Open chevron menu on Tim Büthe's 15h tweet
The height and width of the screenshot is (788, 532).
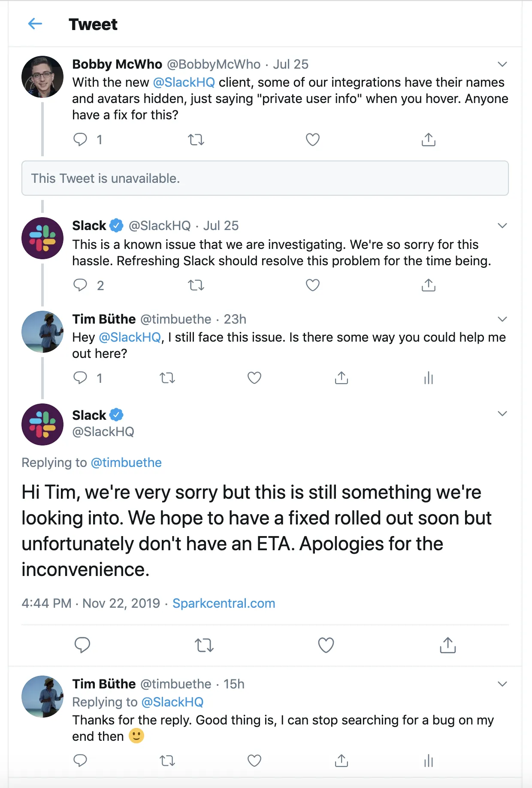pyautogui.click(x=502, y=684)
